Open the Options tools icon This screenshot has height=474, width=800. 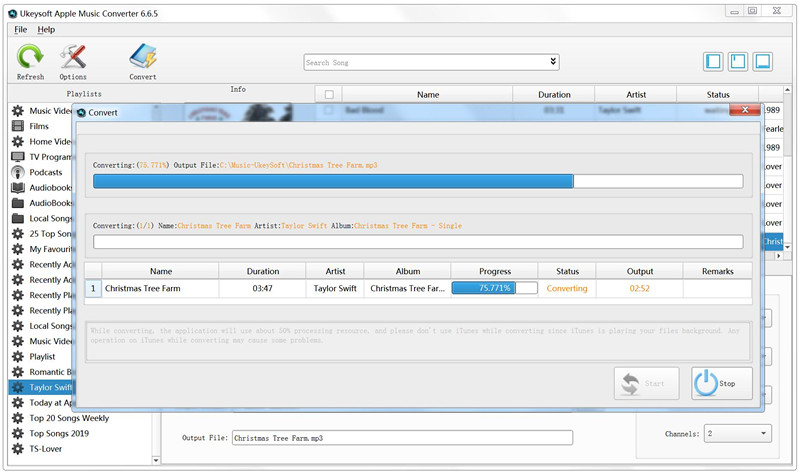click(x=73, y=61)
